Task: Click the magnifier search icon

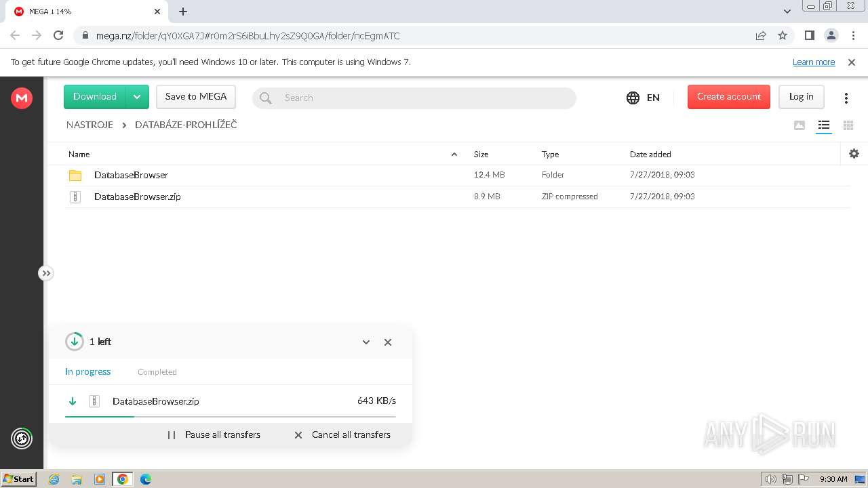Action: pos(266,98)
